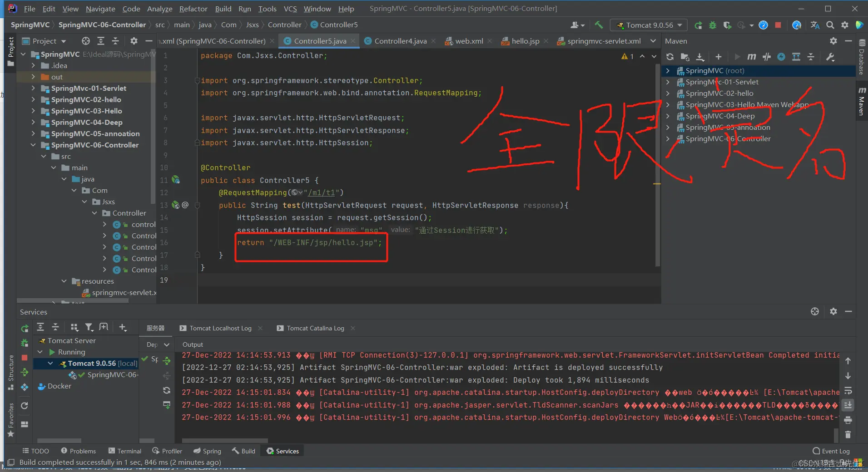Click the Services tree horizontal scrollbar
This screenshot has height=472, width=868.
pyautogui.click(x=59, y=440)
